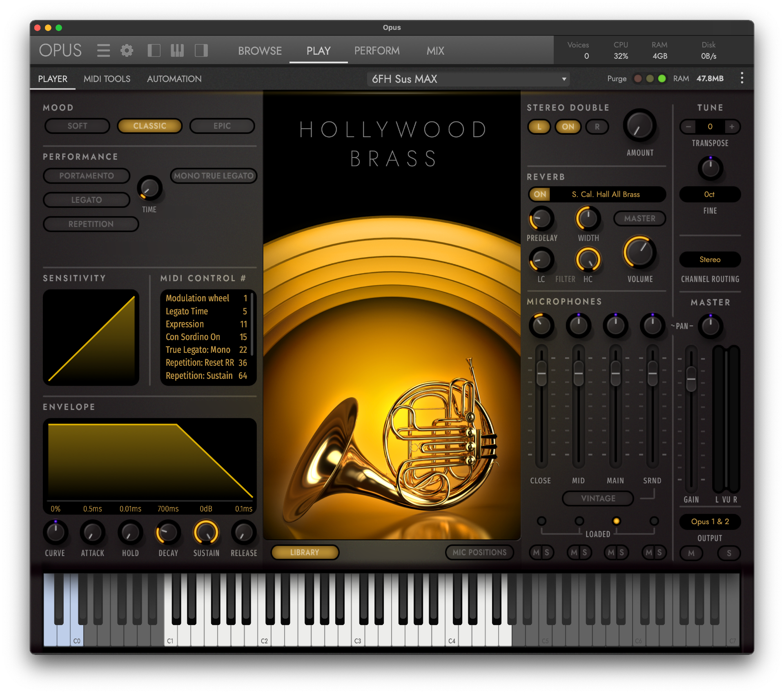Click the MIC POSITIONS button
Image resolution: width=784 pixels, height=694 pixels.
pos(479,552)
